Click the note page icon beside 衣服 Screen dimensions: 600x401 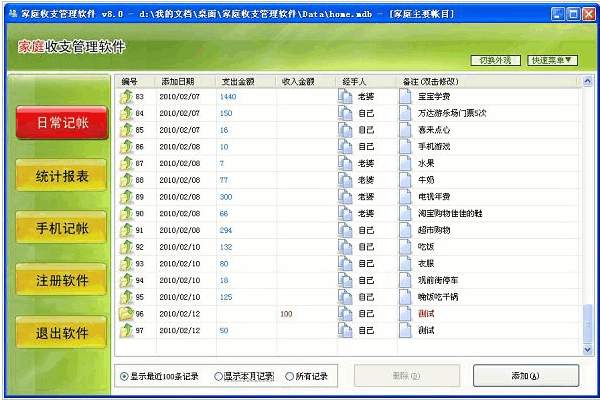pos(405,264)
